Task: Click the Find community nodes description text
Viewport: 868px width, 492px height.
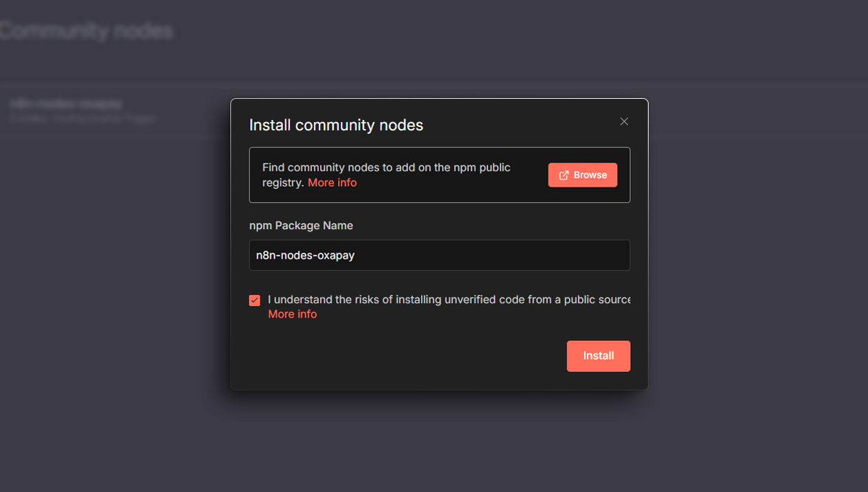Action: point(387,175)
